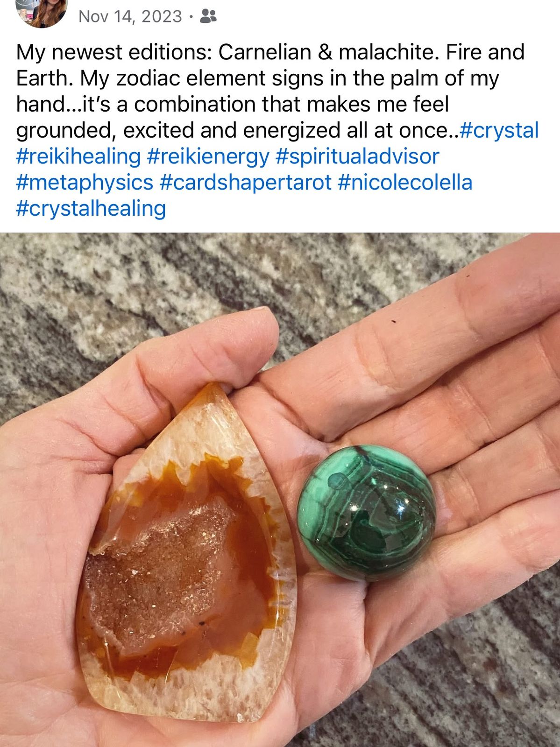Follow the #crystal hashtag
This screenshot has height=747, width=560.
[499, 130]
